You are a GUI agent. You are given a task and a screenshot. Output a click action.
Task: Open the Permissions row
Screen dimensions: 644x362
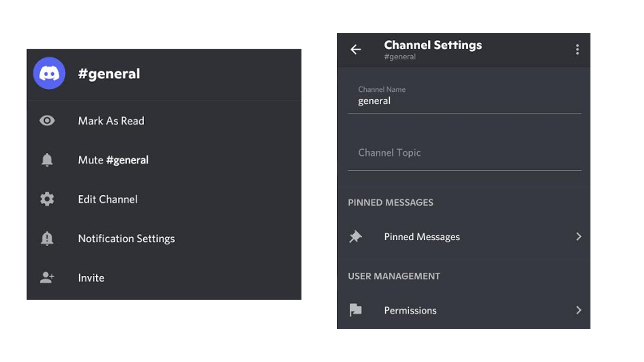464,310
